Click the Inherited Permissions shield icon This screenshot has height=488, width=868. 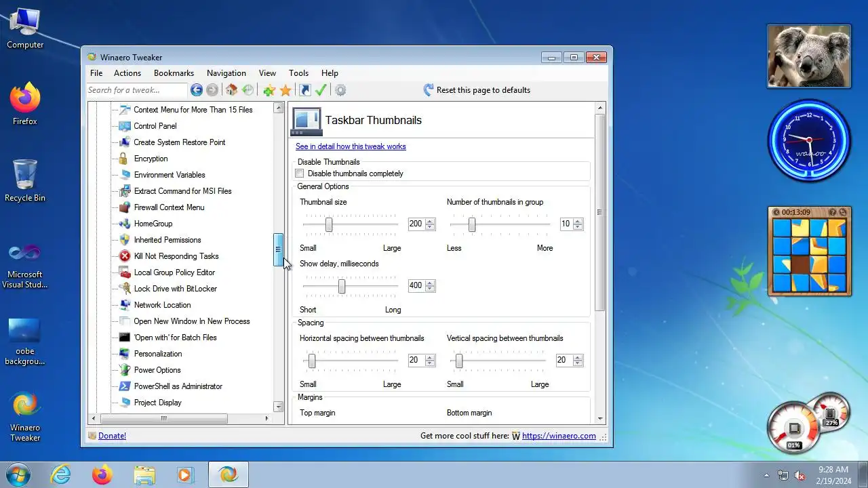pos(124,240)
